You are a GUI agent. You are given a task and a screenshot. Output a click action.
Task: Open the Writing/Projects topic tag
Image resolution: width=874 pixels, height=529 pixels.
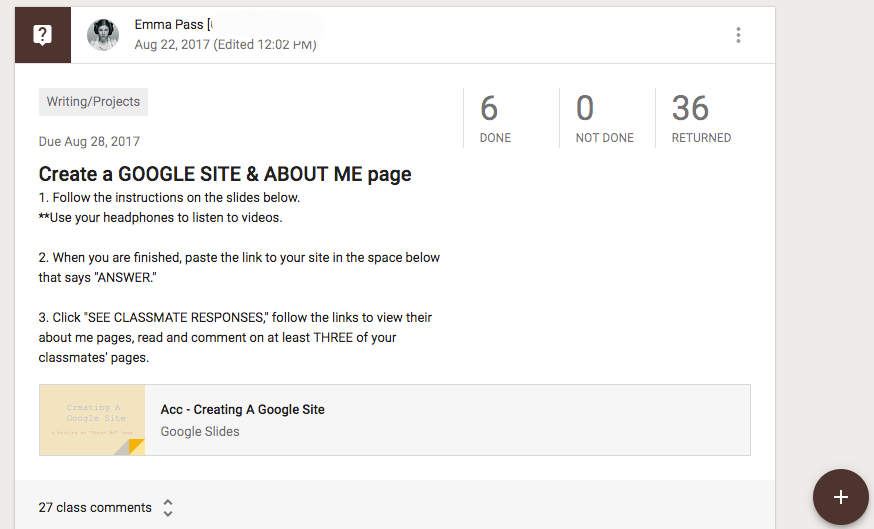(x=93, y=102)
